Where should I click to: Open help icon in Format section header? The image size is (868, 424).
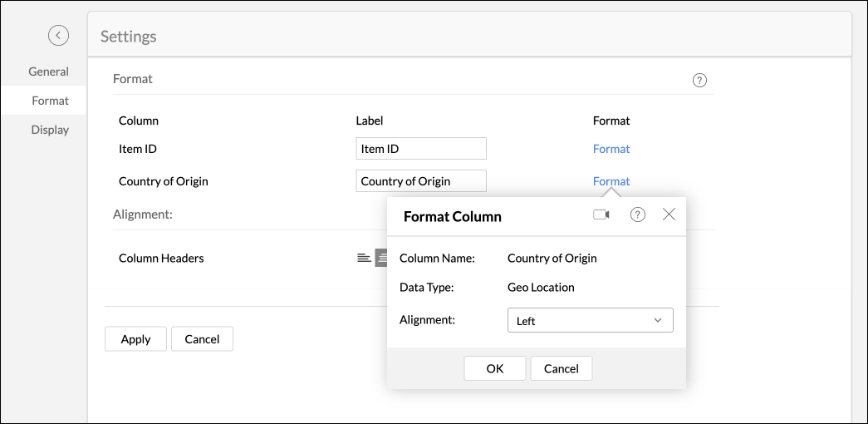click(699, 81)
